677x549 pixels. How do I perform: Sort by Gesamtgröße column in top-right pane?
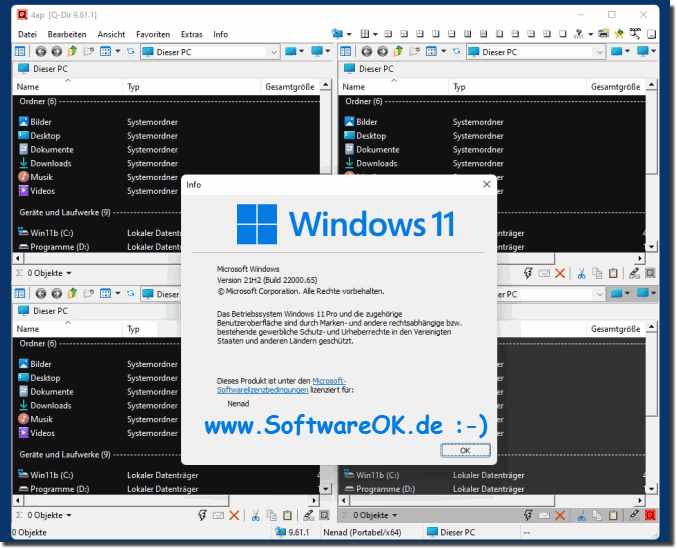[616, 87]
